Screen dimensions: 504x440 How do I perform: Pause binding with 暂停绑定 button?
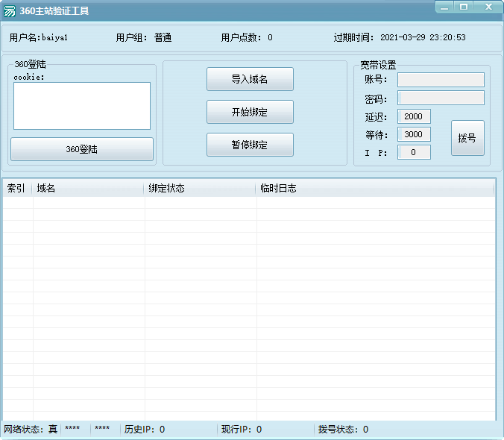[x=250, y=145]
